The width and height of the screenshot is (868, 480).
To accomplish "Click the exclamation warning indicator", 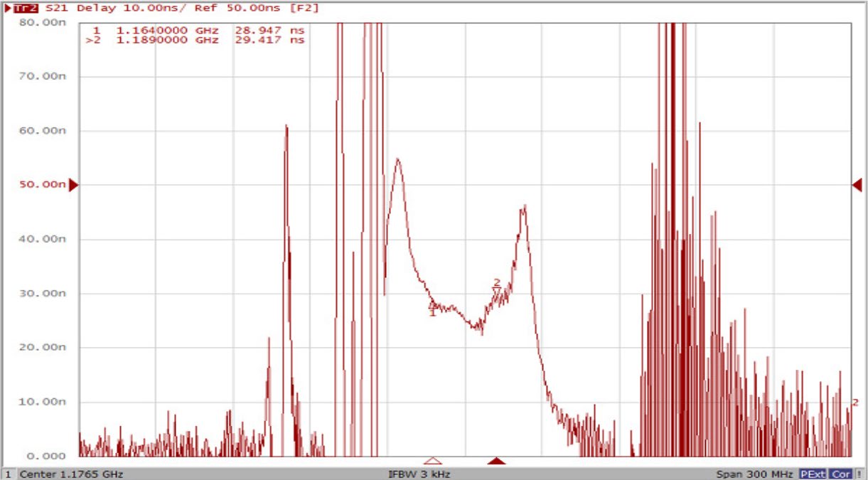I will (859, 474).
